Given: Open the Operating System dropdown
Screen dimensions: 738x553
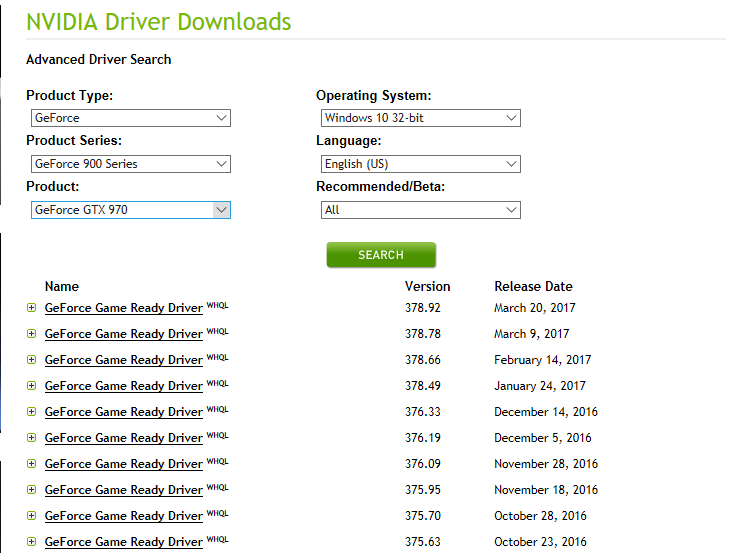Looking at the screenshot, I should point(421,118).
